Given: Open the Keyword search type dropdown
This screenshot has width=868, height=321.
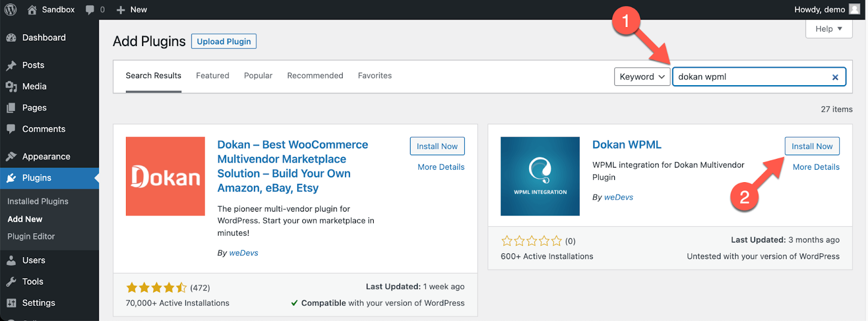Looking at the screenshot, I should 642,77.
